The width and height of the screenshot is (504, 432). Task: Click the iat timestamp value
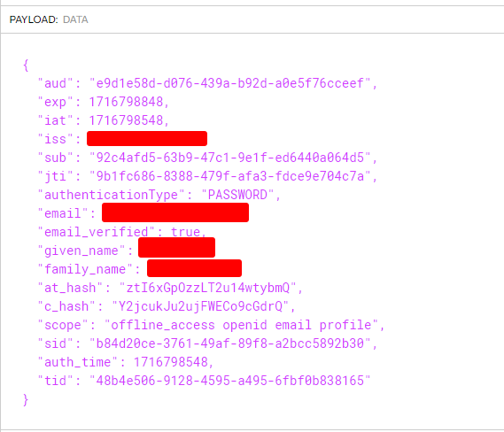[126, 120]
